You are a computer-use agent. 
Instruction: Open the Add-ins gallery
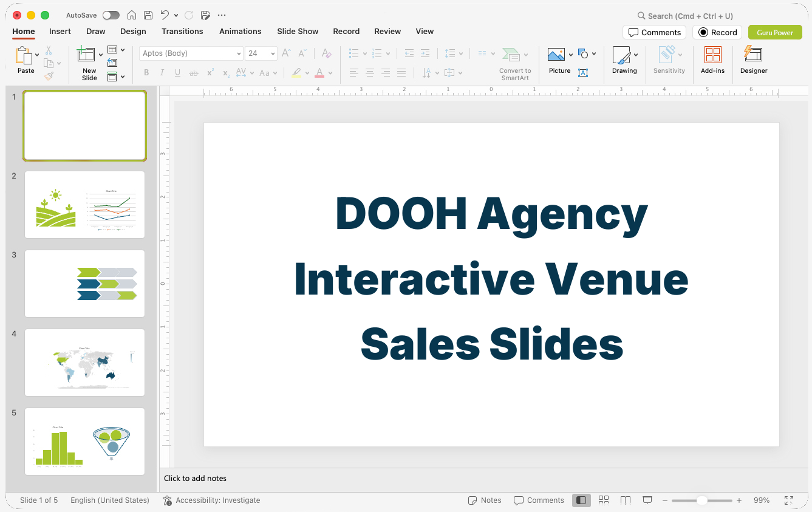pos(713,60)
